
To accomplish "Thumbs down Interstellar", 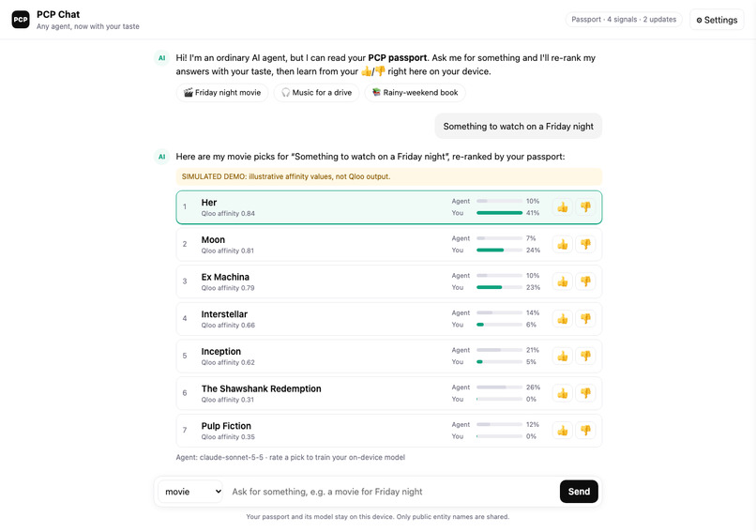I will 585,319.
